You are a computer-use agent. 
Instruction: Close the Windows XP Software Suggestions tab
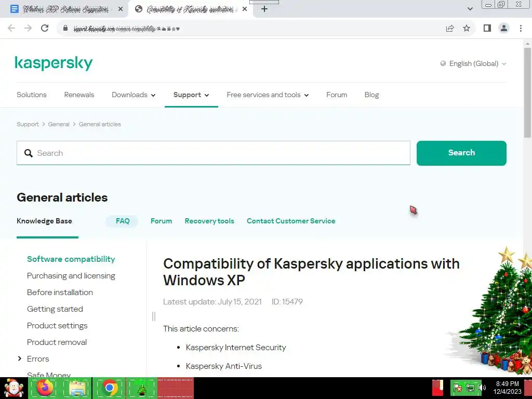[x=121, y=9]
